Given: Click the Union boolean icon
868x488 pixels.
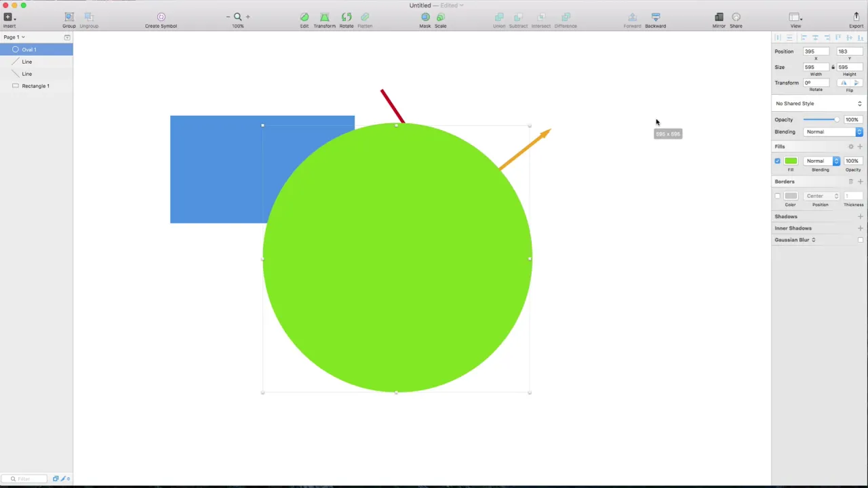Looking at the screenshot, I should point(499,17).
